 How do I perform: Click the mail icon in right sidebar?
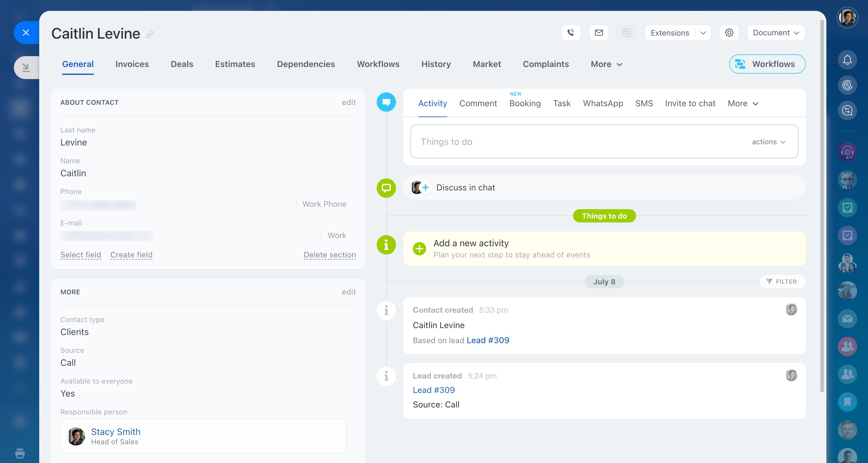tap(847, 319)
